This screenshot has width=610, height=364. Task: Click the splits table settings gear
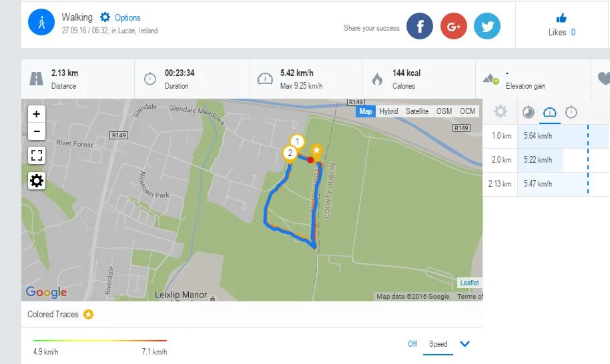click(501, 112)
